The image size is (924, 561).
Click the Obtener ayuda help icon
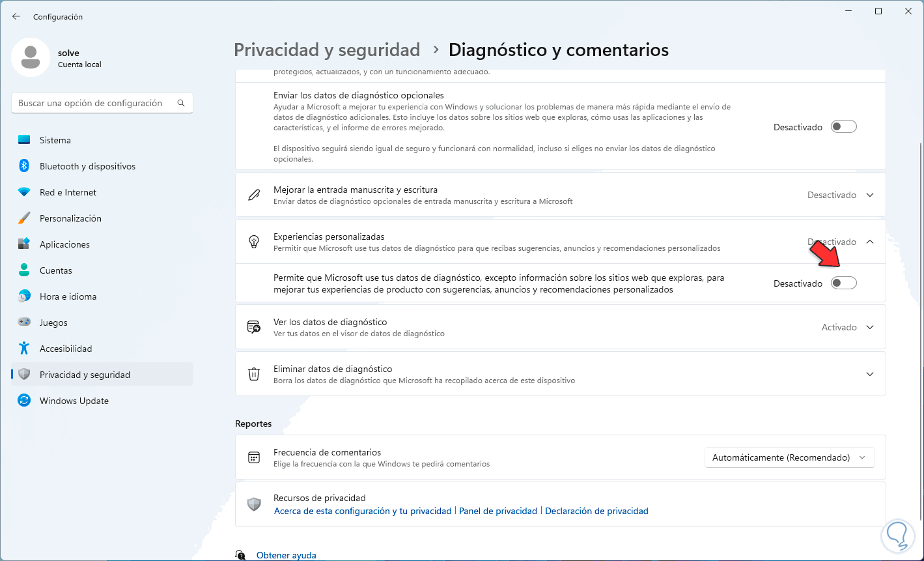241,555
